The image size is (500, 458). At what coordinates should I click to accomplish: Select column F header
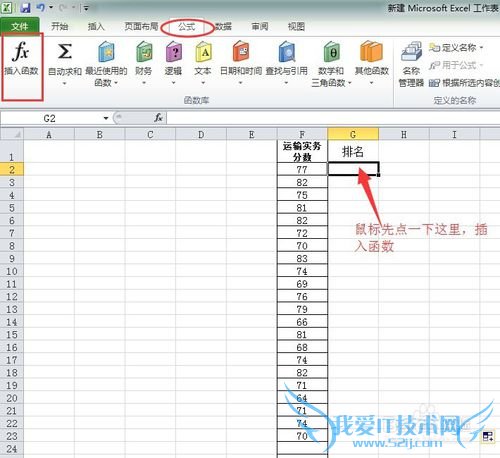pyautogui.click(x=302, y=134)
